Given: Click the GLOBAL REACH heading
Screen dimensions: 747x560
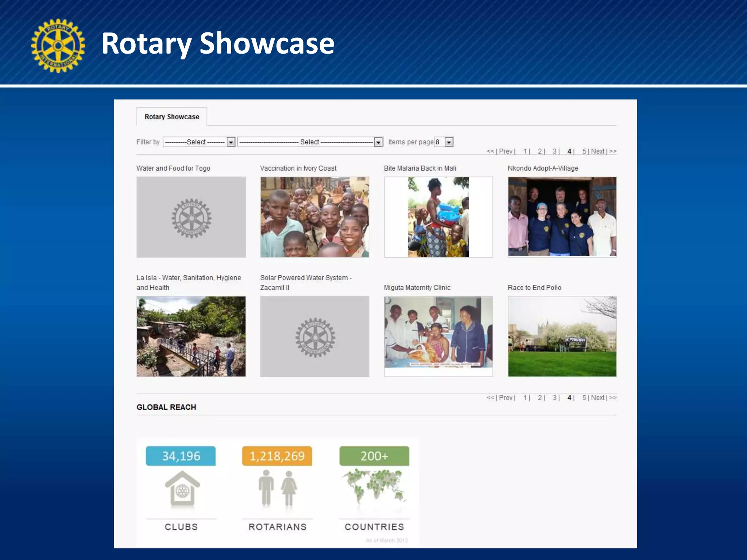Looking at the screenshot, I should coord(166,407).
